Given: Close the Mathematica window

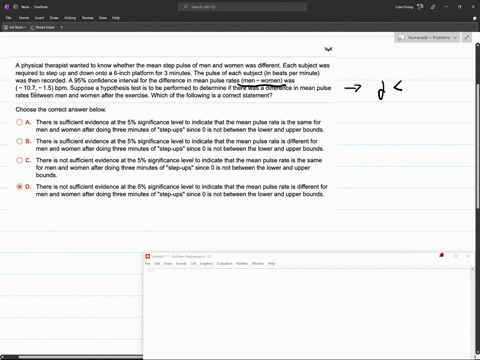Looking at the screenshot, I should coord(468,256).
